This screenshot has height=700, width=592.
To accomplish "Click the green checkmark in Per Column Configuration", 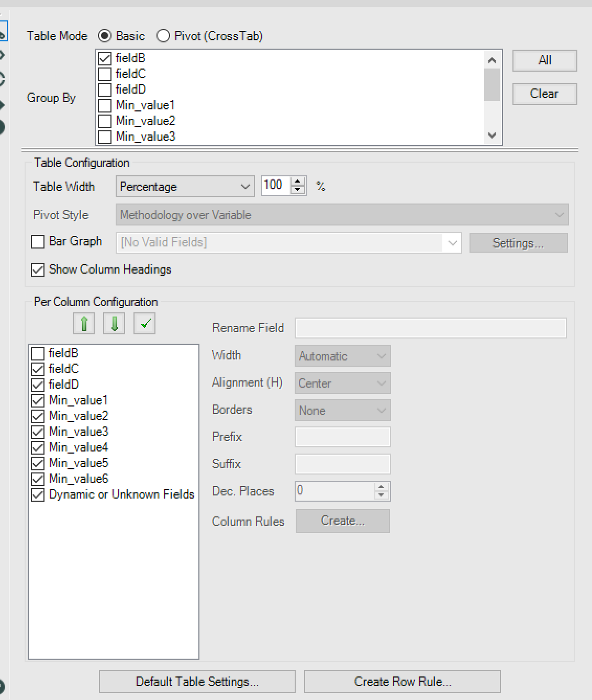I will pos(144,323).
